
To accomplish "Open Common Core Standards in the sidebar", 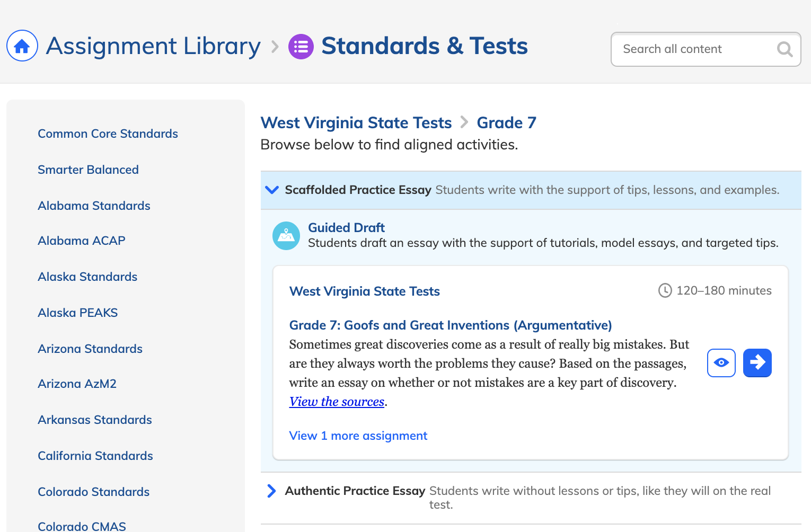I will click(108, 134).
